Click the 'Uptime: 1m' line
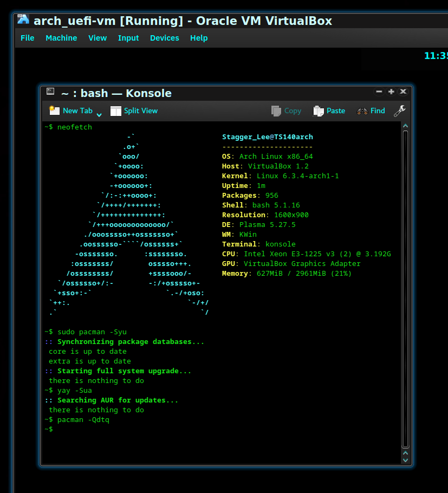The height and width of the screenshot is (493, 448). click(244, 186)
